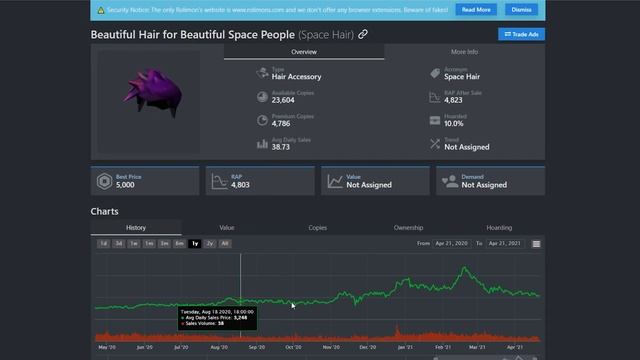Open Trade Ads for this item
The height and width of the screenshot is (360, 640).
click(x=521, y=34)
